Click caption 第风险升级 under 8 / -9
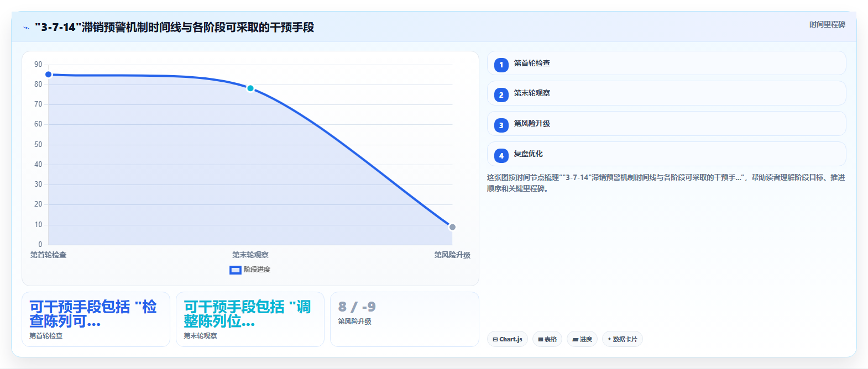This screenshot has height=369, width=868. coord(355,321)
